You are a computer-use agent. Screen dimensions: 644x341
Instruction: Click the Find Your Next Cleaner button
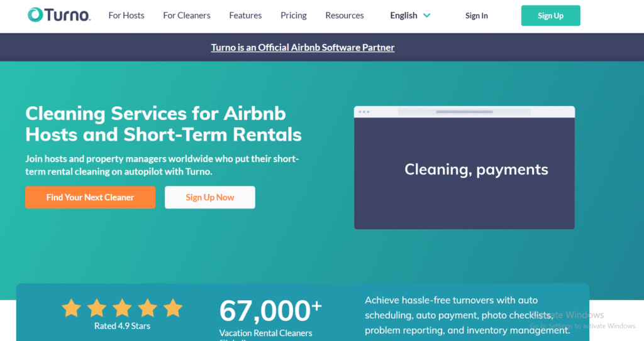[x=90, y=197]
